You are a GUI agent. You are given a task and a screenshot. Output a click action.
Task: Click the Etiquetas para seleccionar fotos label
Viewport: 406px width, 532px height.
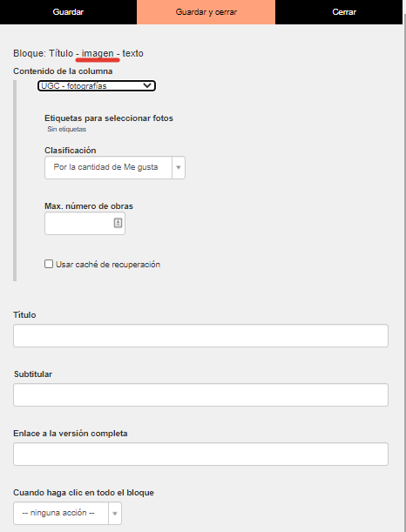click(109, 118)
